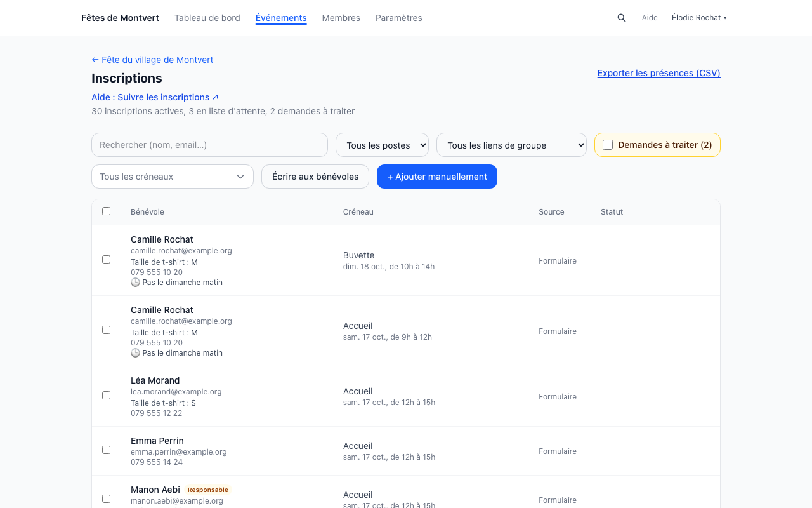Click the name Emma Perrin

tap(157, 441)
